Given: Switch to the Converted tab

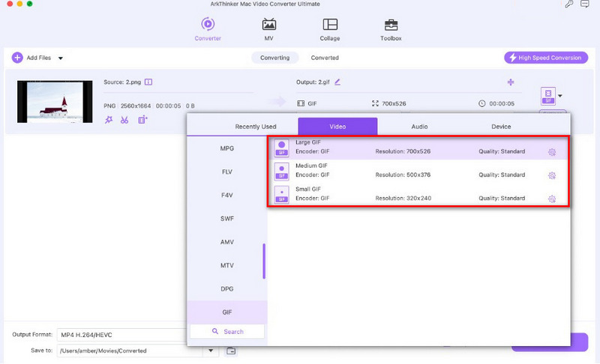Looking at the screenshot, I should click(325, 58).
